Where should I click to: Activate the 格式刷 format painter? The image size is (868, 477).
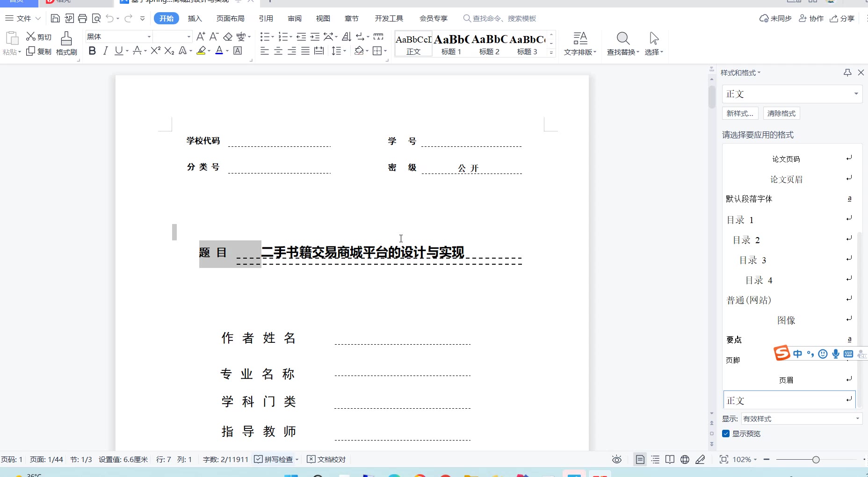[66, 43]
